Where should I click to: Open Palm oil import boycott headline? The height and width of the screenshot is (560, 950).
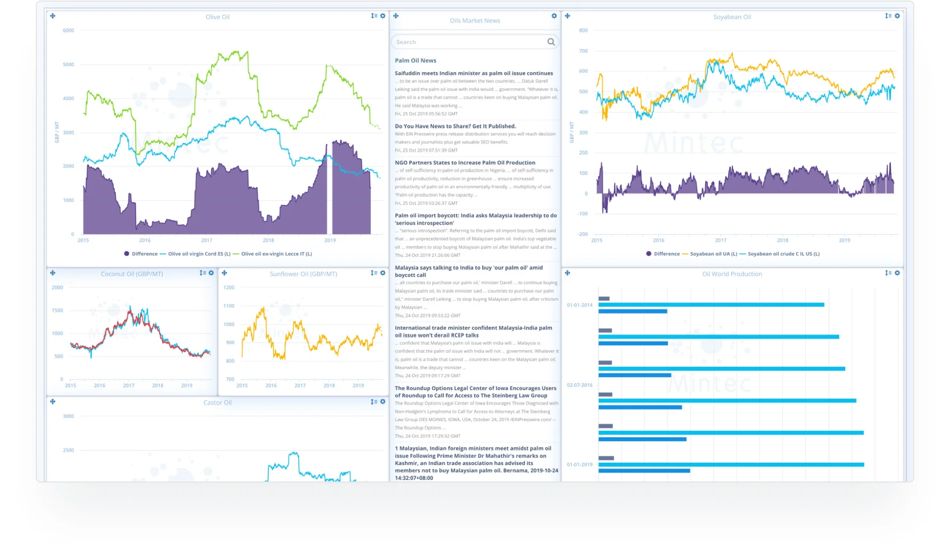[x=476, y=219]
